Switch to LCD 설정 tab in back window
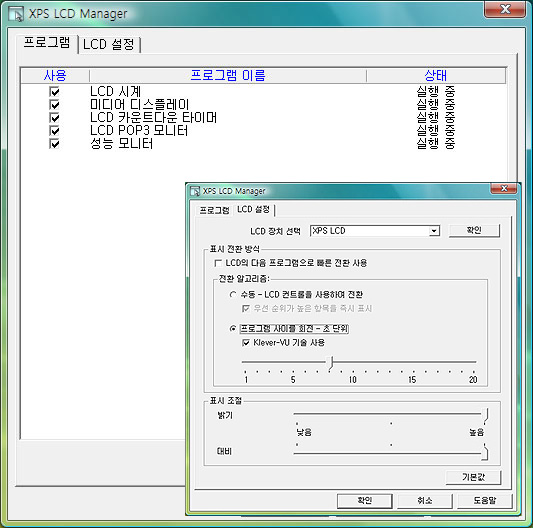 tap(109, 44)
